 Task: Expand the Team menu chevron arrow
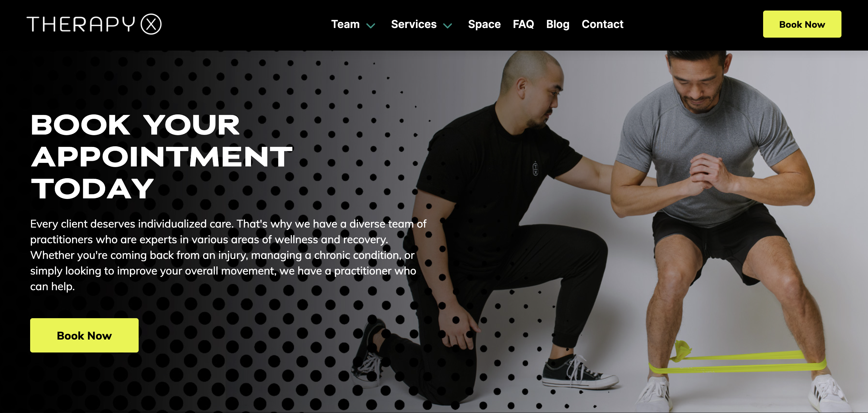point(371,26)
